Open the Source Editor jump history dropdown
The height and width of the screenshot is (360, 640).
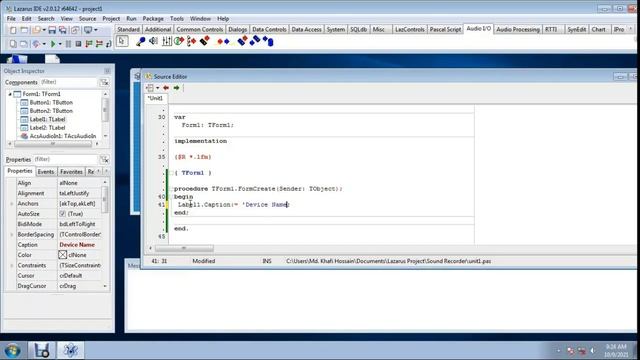coord(157,88)
